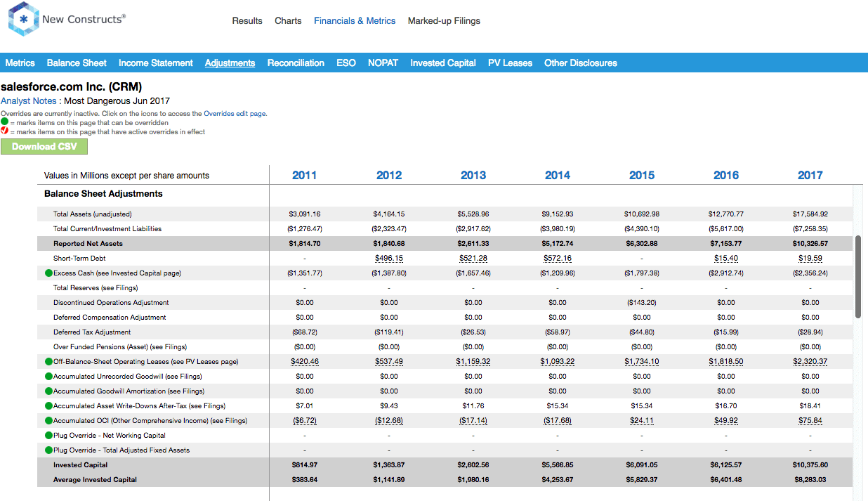Click 2012 Operating Leases value $537.49
868x501 pixels.
[389, 362]
